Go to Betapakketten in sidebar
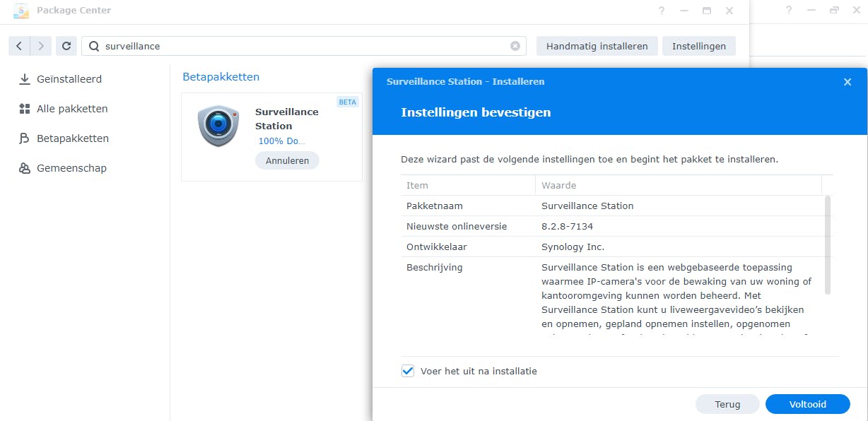Viewport: 868px width, 421px height. pyautogui.click(x=72, y=138)
